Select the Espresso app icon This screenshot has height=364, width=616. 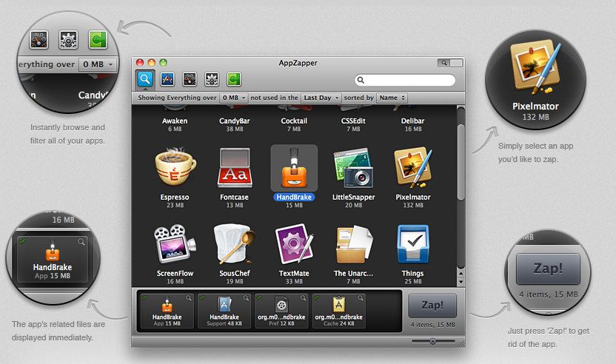175,169
